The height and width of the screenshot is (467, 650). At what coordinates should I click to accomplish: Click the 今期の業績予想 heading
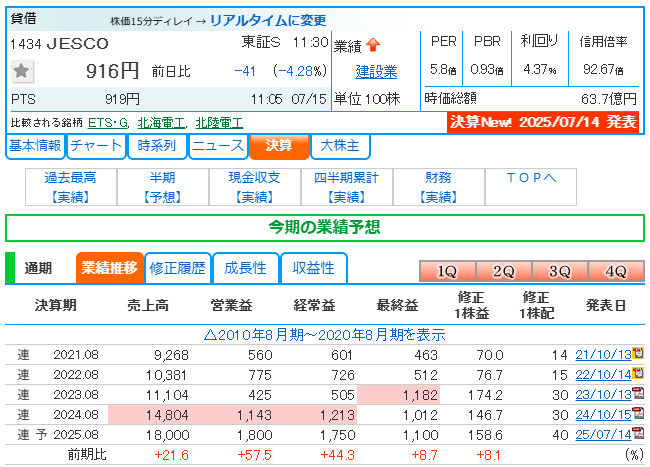click(x=325, y=227)
